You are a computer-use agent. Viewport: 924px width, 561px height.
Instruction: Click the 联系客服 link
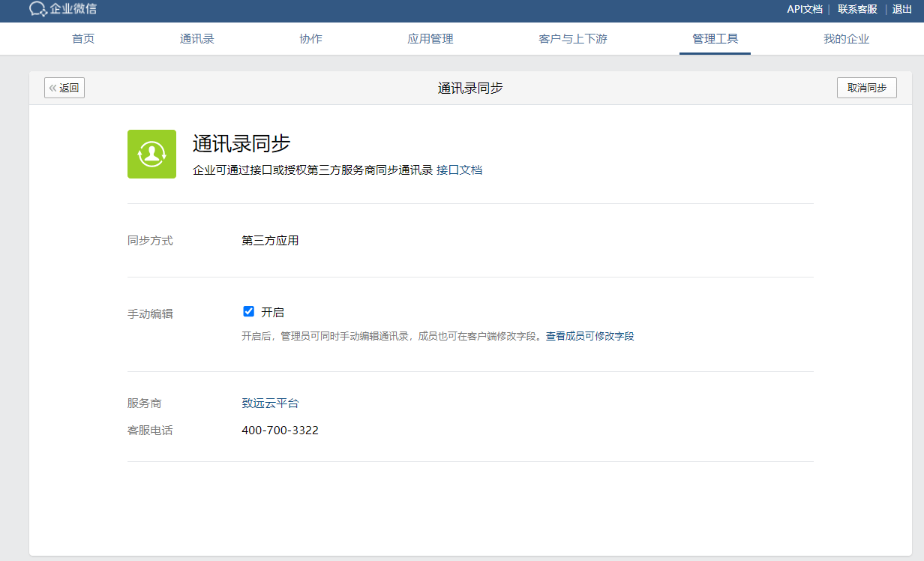pyautogui.click(x=857, y=10)
